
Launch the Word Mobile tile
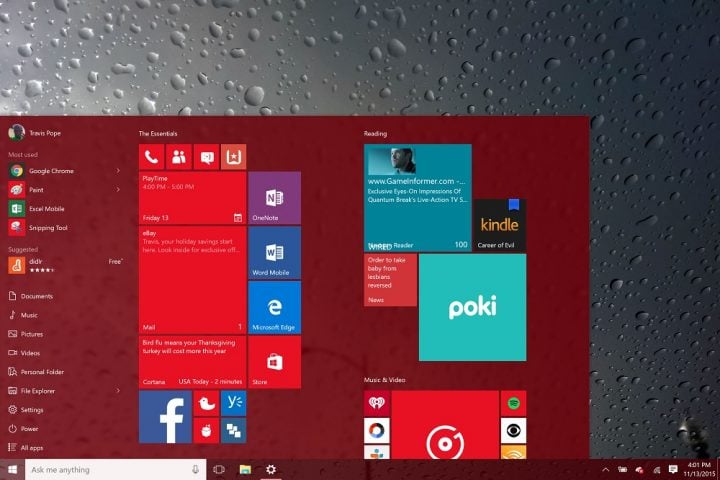275,253
